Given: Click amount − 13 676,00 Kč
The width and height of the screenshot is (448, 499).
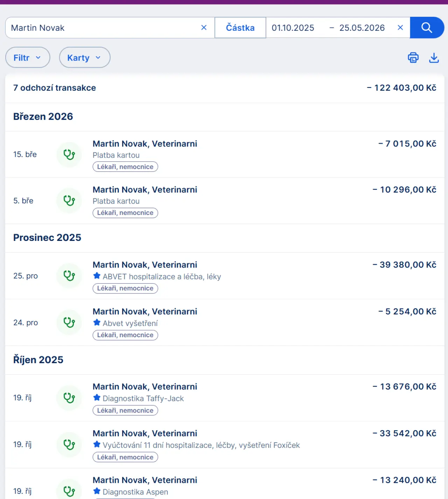Looking at the screenshot, I should [404, 387].
